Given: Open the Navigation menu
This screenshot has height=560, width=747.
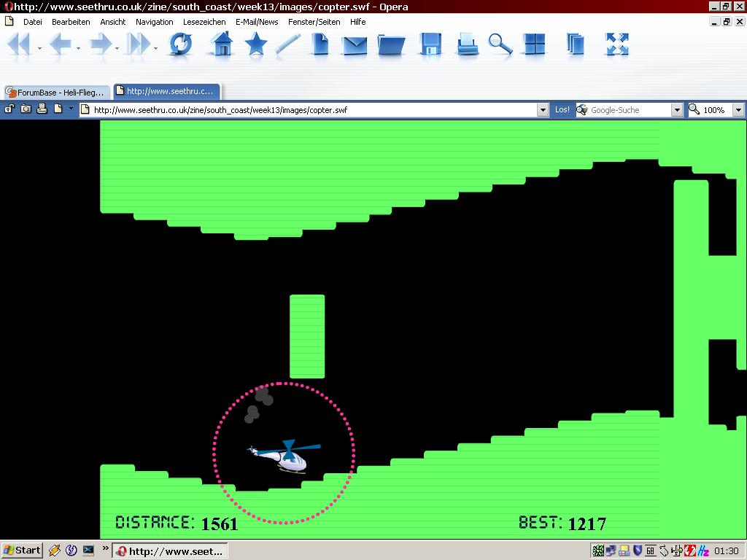Looking at the screenshot, I should coord(155,22).
